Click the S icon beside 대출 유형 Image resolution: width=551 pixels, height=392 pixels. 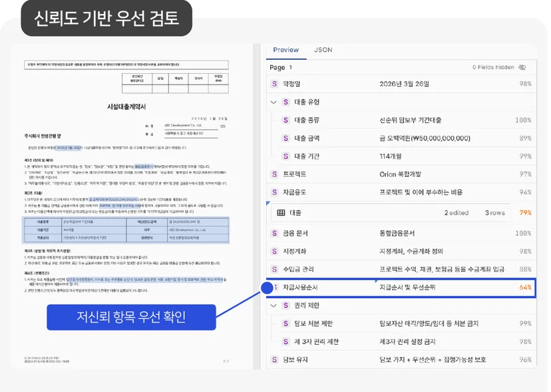(285, 102)
